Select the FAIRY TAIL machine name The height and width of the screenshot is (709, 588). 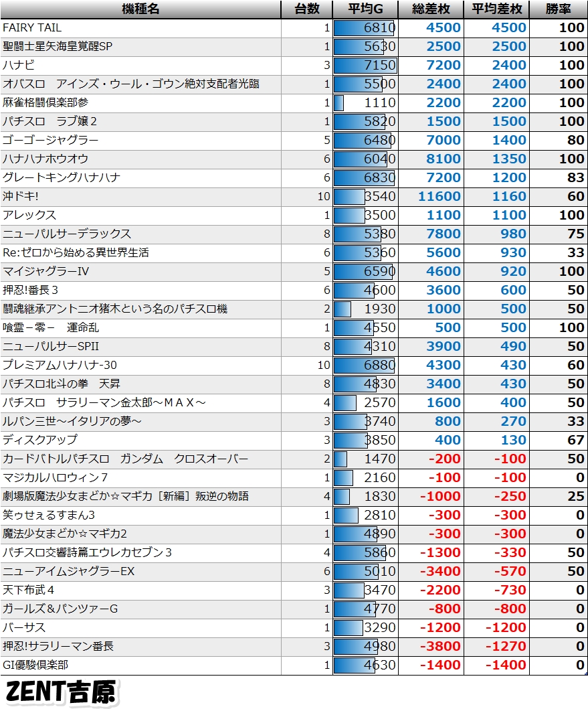(x=31, y=28)
